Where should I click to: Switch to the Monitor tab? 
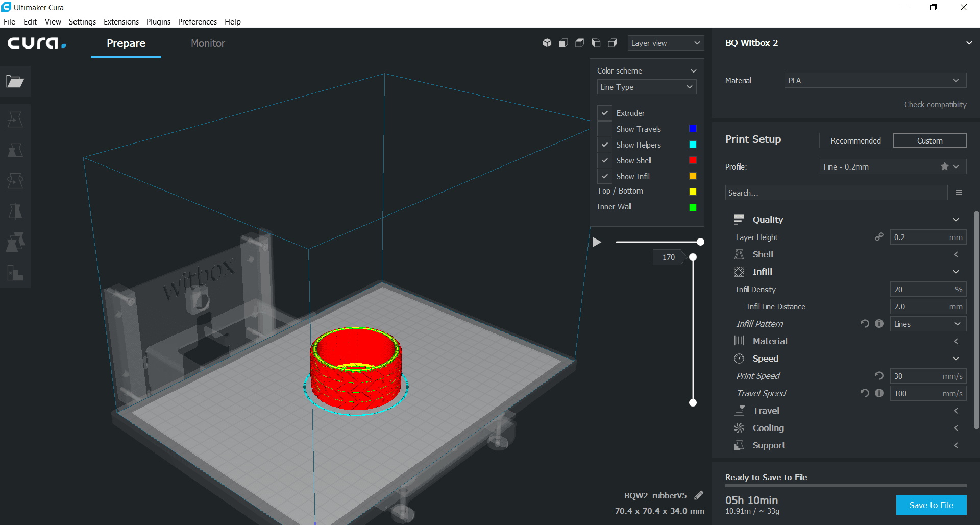(208, 43)
